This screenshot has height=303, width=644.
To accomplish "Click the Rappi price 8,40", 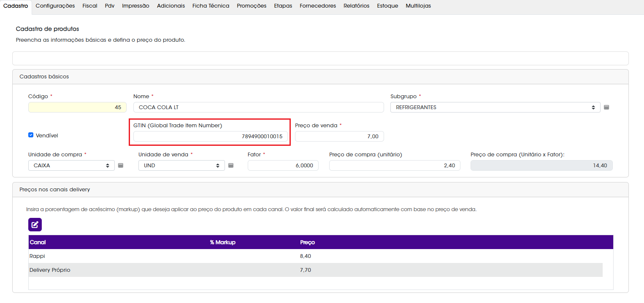I will pyautogui.click(x=306, y=256).
